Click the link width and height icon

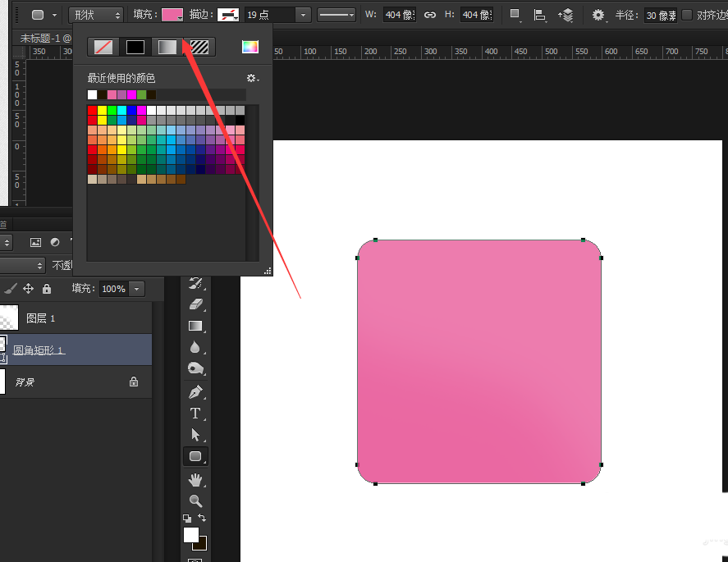point(429,15)
